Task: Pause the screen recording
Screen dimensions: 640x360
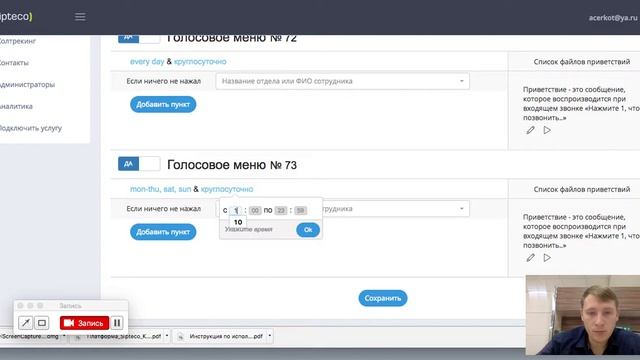Action: tap(117, 323)
